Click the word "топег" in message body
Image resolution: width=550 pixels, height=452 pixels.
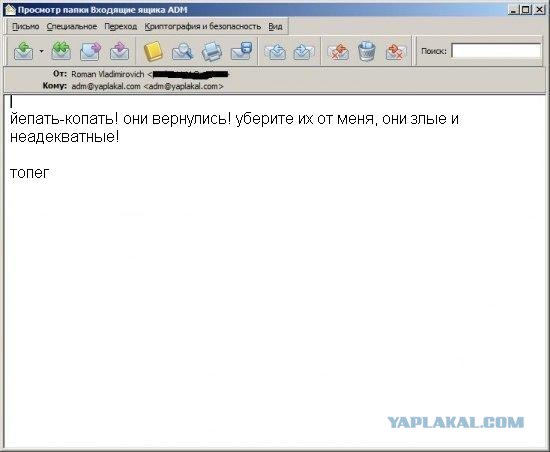29,173
